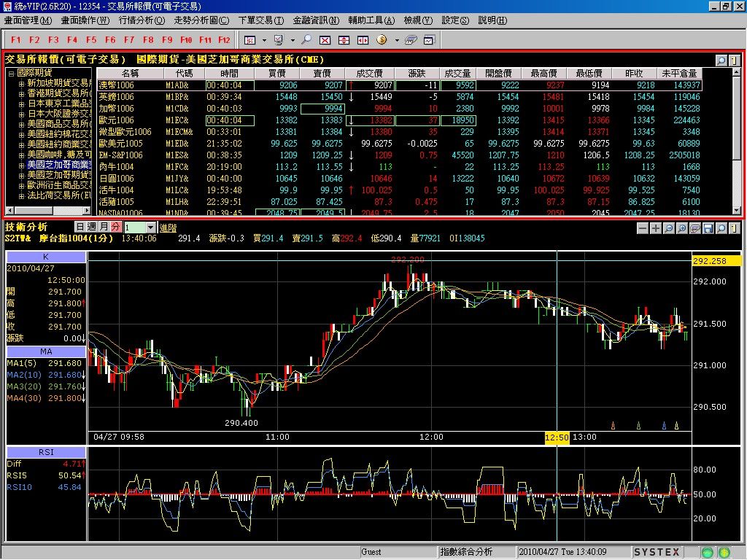Screen dimensions: 747x560
Task: Click the bracket icon in chart toolbar
Action: (733, 228)
